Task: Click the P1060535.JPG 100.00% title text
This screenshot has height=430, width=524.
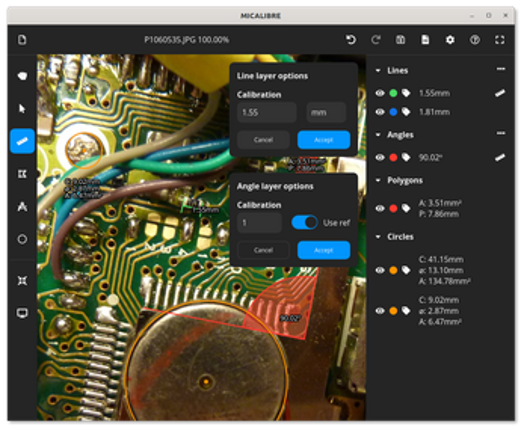Action: coord(186,40)
